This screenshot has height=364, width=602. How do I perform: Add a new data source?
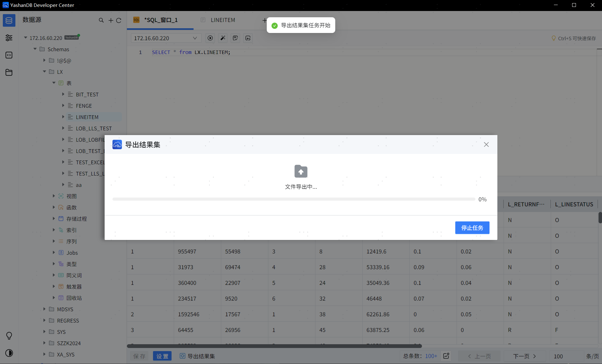point(111,20)
